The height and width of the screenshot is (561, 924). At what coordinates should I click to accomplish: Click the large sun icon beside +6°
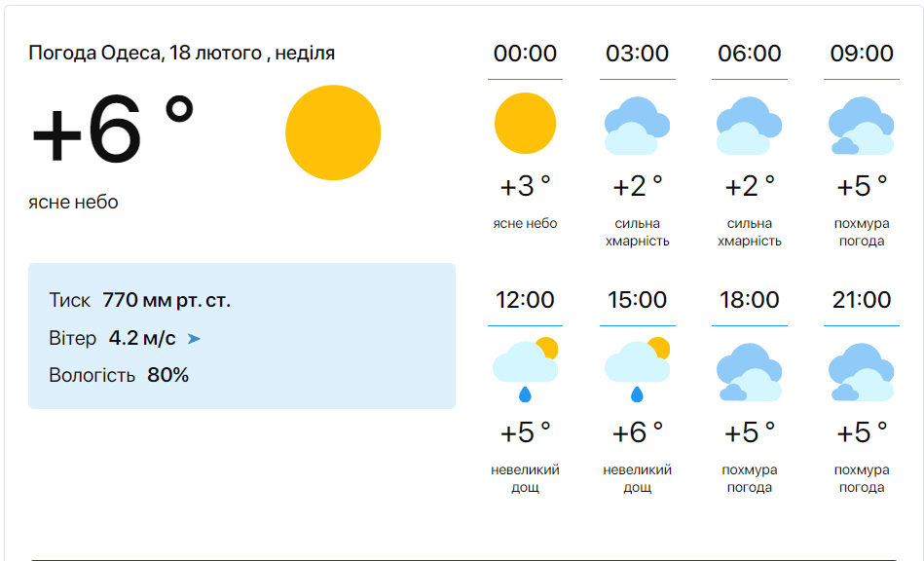pos(333,132)
